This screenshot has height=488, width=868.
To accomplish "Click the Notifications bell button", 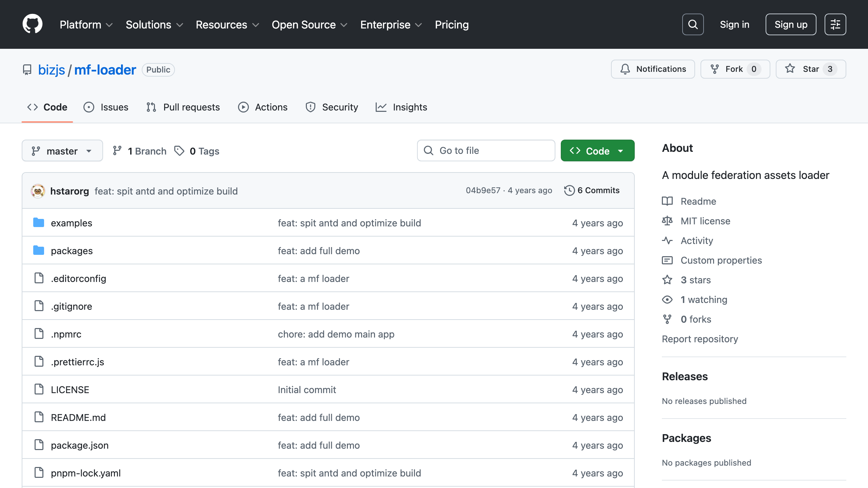I will (x=653, y=69).
